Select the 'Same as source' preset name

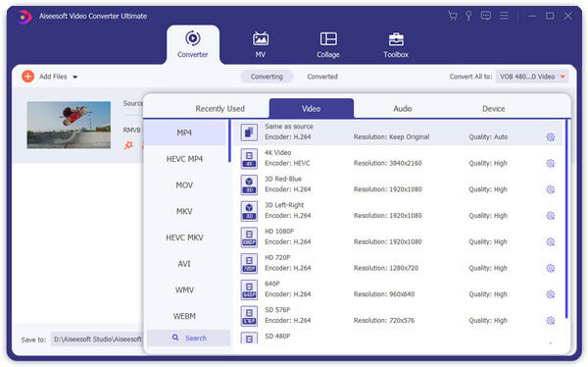[289, 127]
